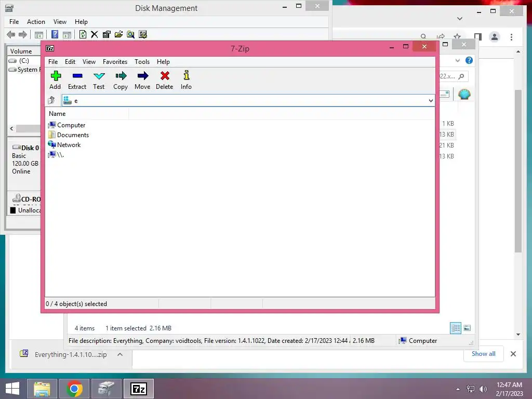The height and width of the screenshot is (399, 532).
Task: Show hidden system tray icons arrow
Action: click(x=458, y=389)
